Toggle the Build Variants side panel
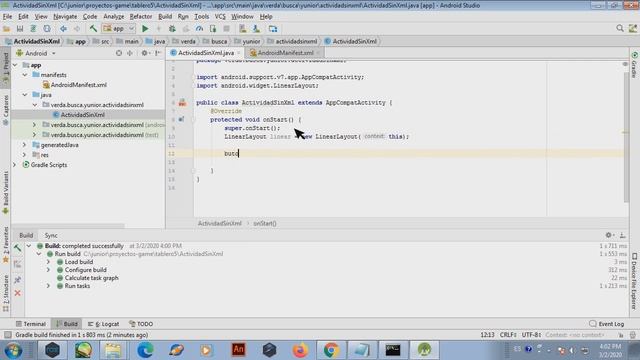This screenshot has width=640, height=360. point(5,192)
